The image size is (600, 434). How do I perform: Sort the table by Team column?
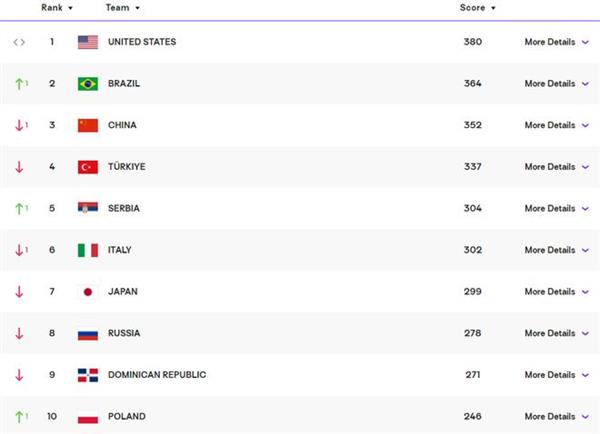(x=122, y=8)
